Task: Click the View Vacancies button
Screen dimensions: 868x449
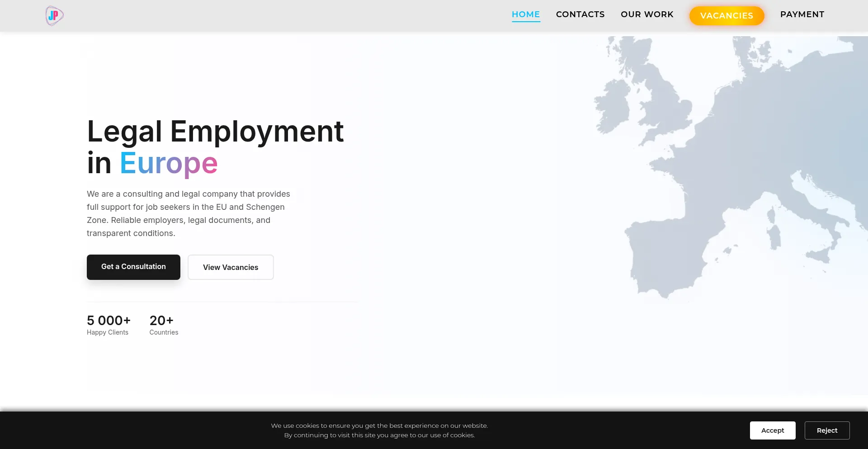Action: click(231, 267)
